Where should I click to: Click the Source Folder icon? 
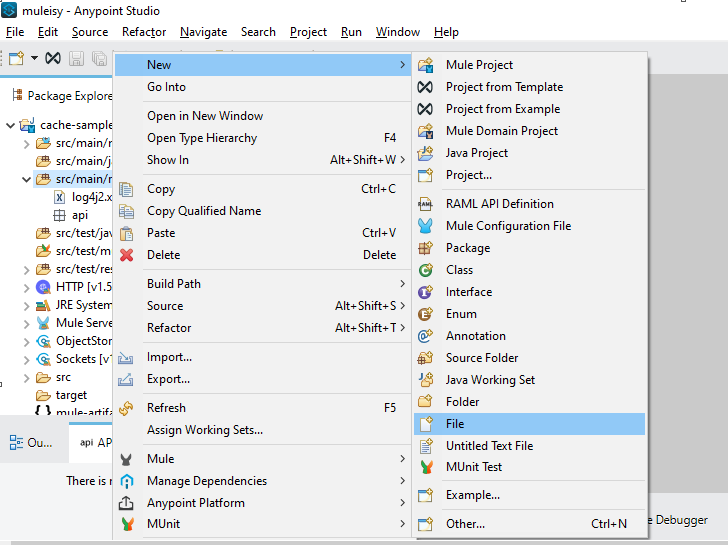coord(425,358)
